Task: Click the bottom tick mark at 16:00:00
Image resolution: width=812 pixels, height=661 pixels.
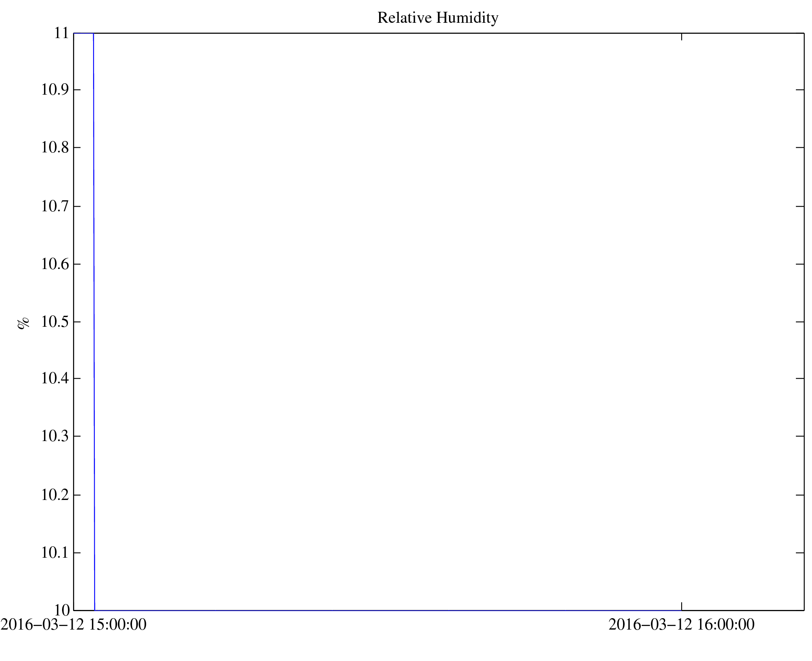Action: point(682,606)
